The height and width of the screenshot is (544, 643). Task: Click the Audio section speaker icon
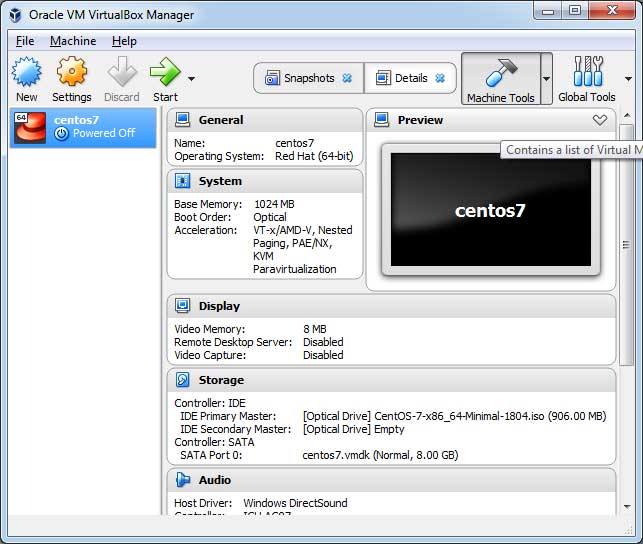pyautogui.click(x=182, y=480)
